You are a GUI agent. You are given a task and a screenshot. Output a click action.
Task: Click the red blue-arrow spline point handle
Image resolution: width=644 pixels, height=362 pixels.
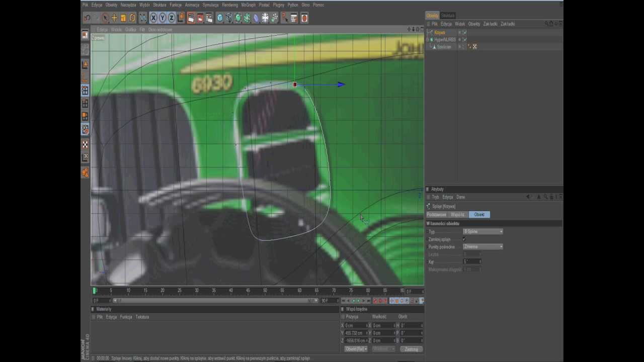pos(295,84)
